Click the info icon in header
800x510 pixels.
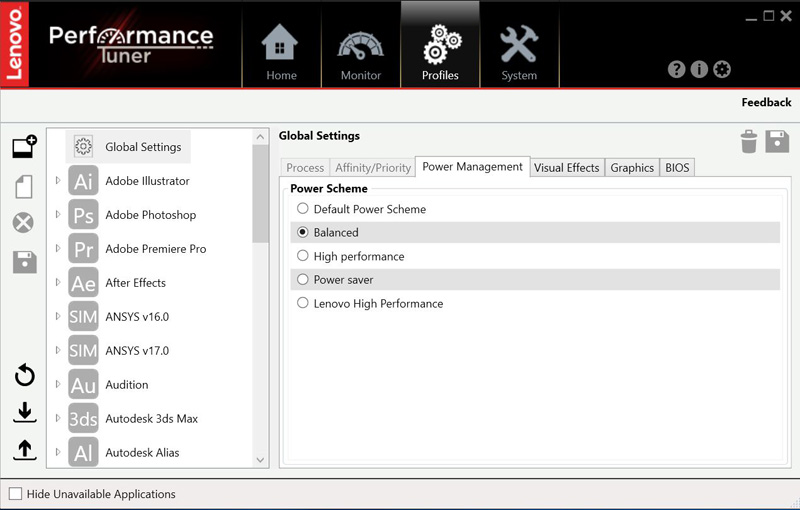699,69
